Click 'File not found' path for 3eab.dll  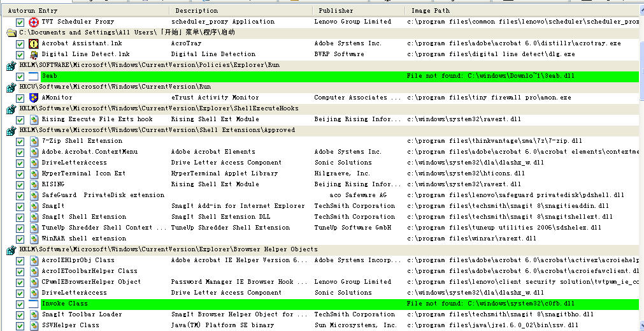pyautogui.click(x=491, y=76)
